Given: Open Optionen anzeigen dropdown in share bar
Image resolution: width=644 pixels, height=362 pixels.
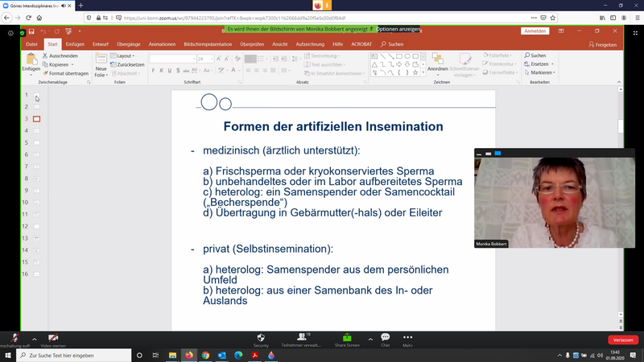Looking at the screenshot, I should coord(398,29).
